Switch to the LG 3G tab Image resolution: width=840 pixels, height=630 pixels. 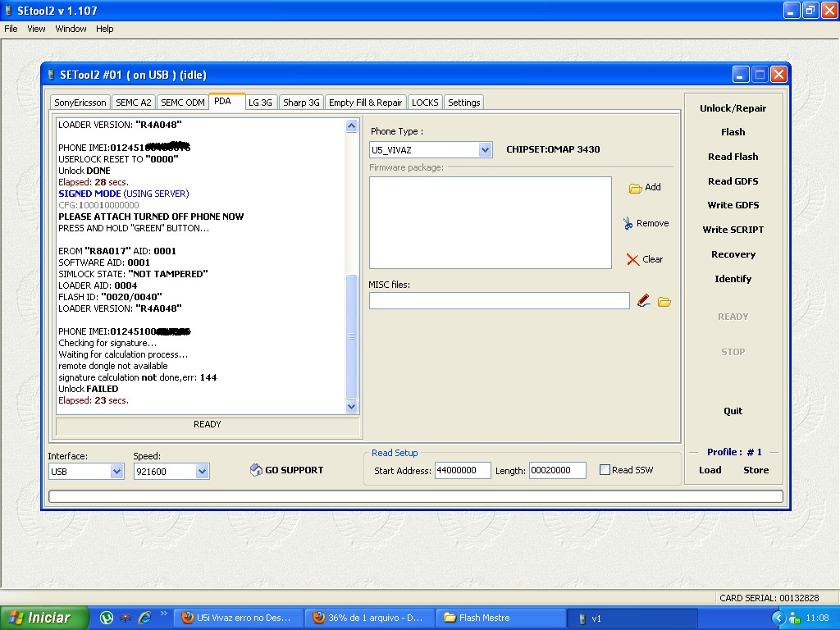click(x=260, y=103)
